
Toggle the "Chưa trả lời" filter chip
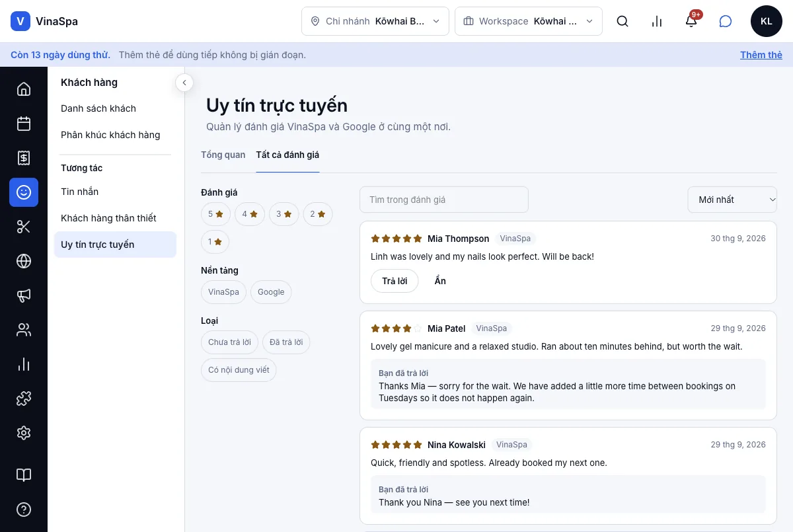coord(229,342)
